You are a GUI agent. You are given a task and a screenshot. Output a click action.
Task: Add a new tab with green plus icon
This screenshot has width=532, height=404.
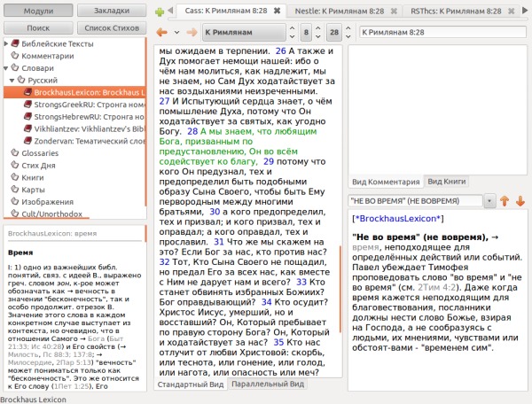point(159,12)
